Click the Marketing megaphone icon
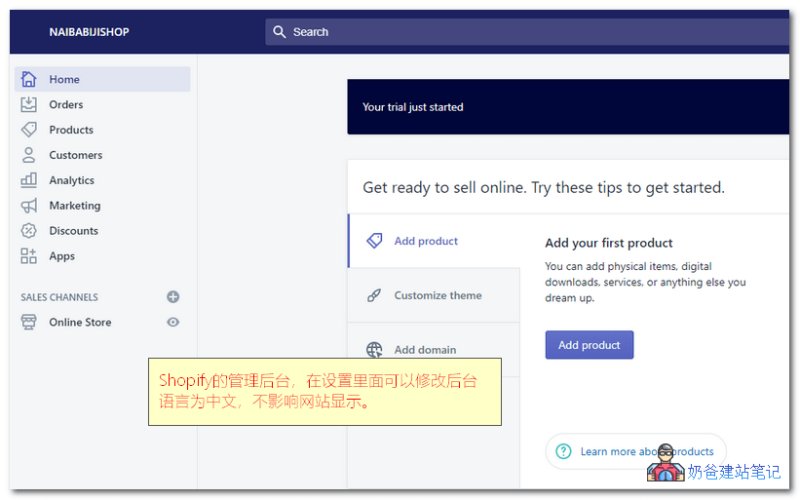This screenshot has height=500, width=800. tap(29, 206)
